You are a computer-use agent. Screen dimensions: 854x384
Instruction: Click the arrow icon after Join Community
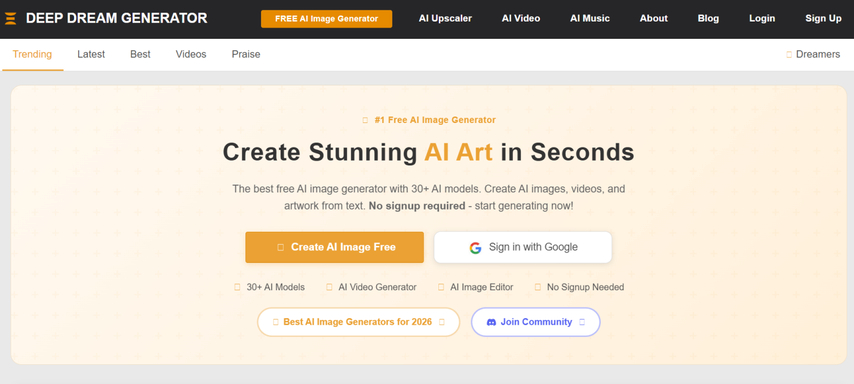pyautogui.click(x=582, y=322)
